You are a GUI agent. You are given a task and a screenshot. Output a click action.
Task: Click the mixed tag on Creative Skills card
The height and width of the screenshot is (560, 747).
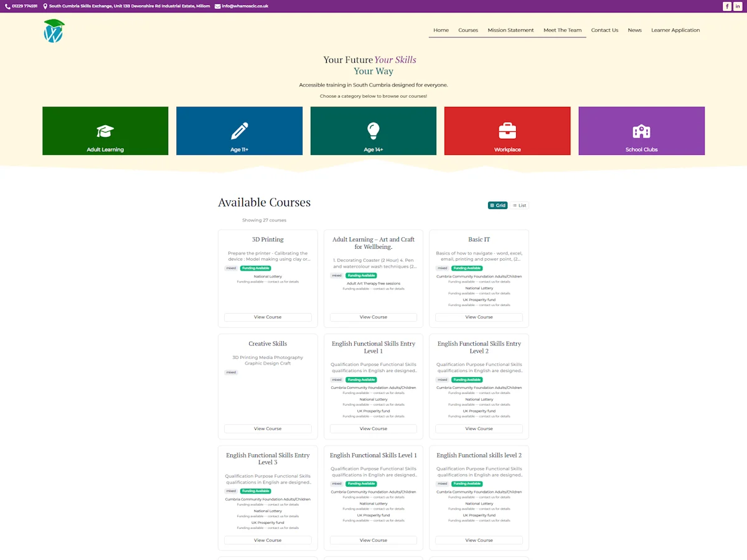(x=231, y=373)
